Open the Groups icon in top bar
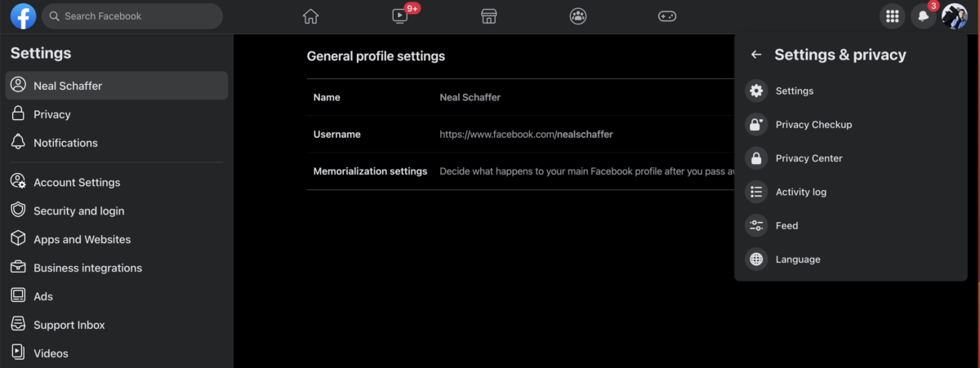980x368 pixels. coord(578,16)
